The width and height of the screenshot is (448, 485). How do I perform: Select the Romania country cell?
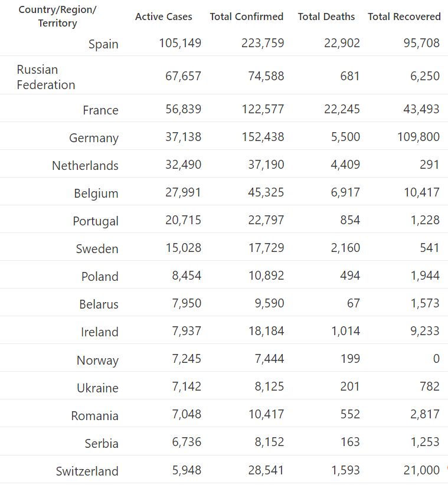tap(94, 416)
